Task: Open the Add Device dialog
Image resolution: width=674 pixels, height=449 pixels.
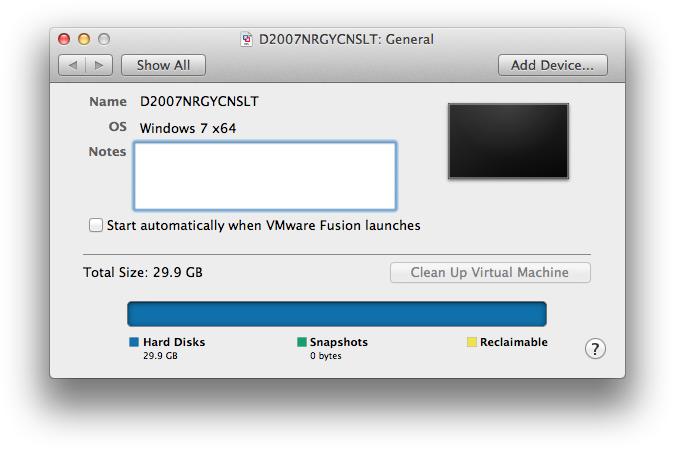Action: click(x=552, y=65)
